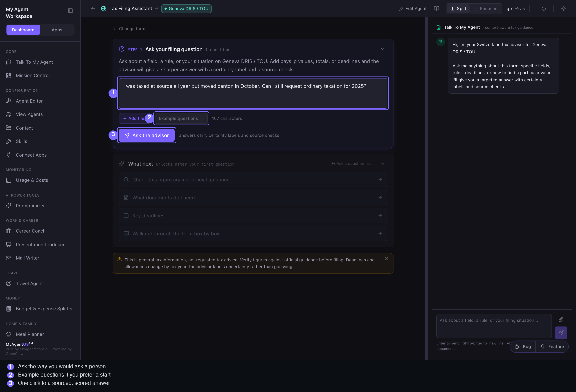The image size is (576, 392).
Task: Click the chat input field
Action: (494, 326)
